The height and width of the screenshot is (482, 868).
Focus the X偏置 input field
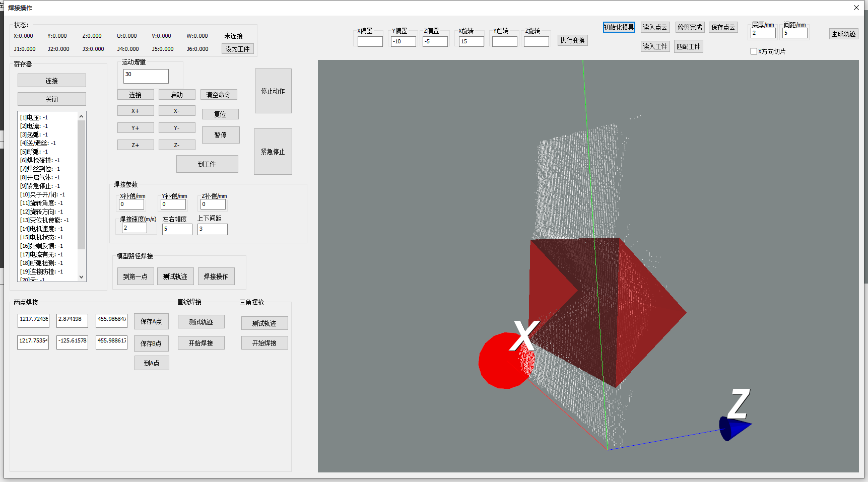coord(370,41)
